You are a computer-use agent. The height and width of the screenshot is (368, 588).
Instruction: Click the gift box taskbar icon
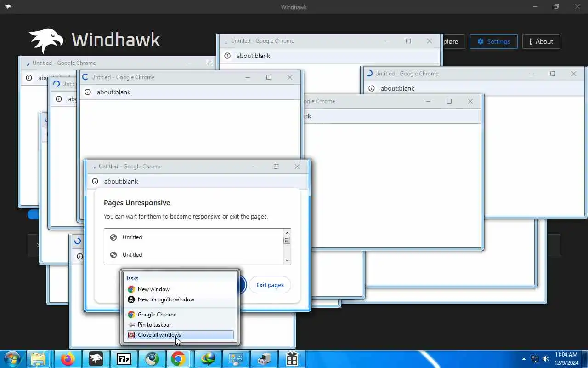[292, 359]
